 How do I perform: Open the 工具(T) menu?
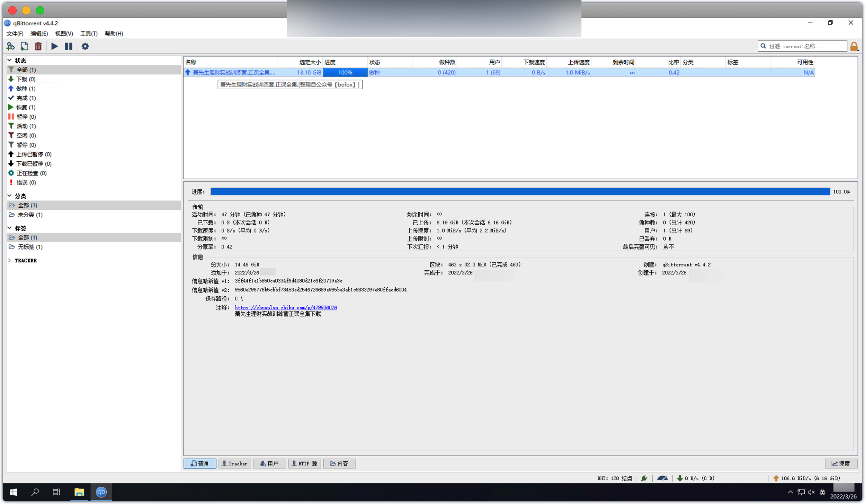[x=89, y=34]
